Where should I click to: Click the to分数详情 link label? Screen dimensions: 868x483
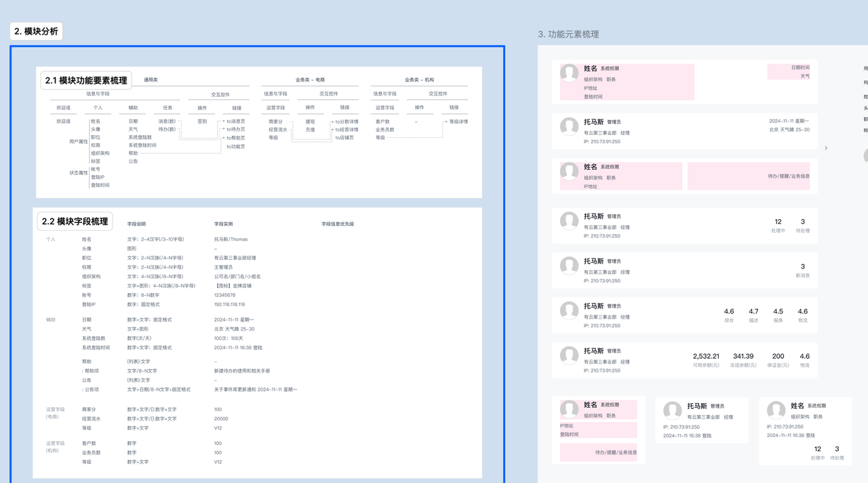[347, 121]
